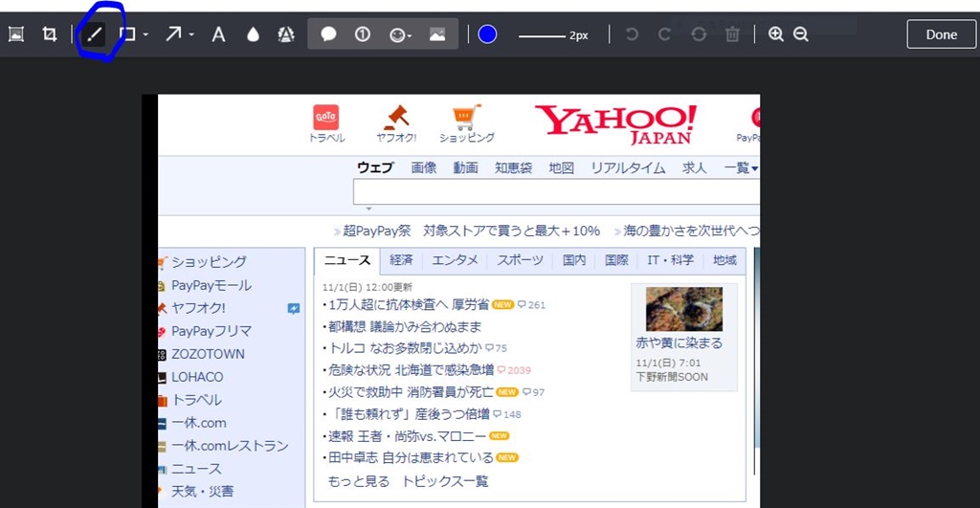
Task: Select the blur droplet tool
Action: (x=253, y=34)
